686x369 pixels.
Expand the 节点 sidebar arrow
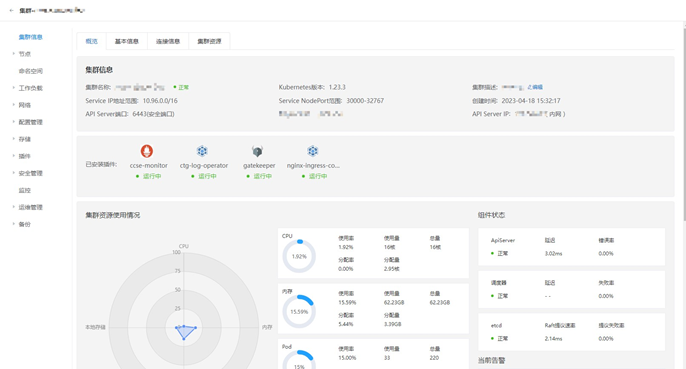pyautogui.click(x=14, y=54)
